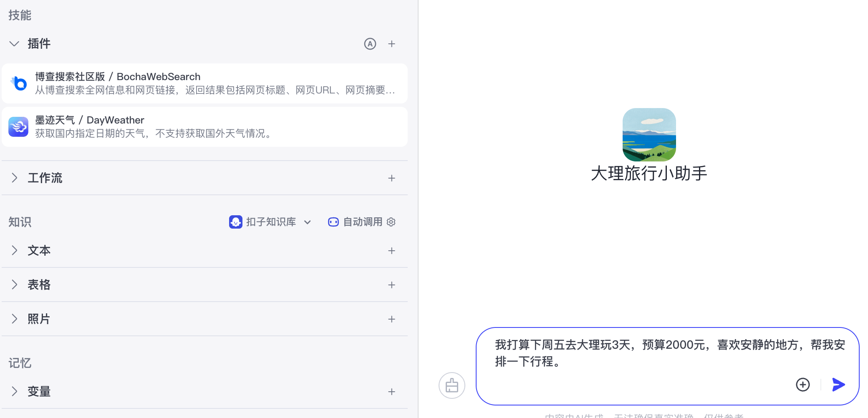Open the 博查搜索社区版 BochaWebSearch plugin

coord(204,83)
